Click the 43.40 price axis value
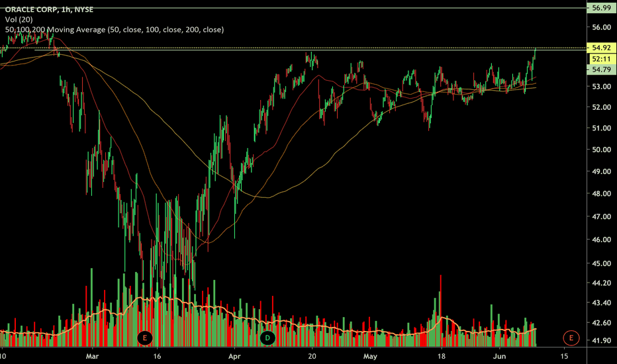This screenshot has height=364, width=617. [602, 302]
